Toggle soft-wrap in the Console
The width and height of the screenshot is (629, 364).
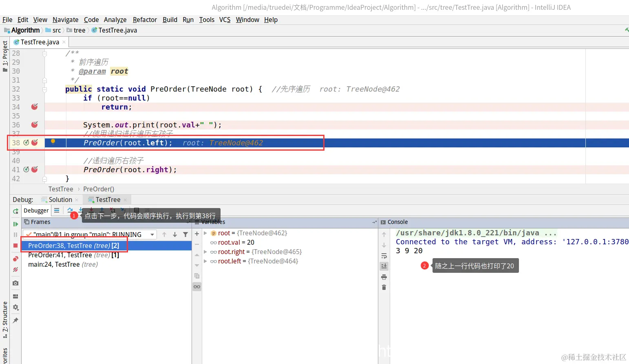[x=384, y=256]
